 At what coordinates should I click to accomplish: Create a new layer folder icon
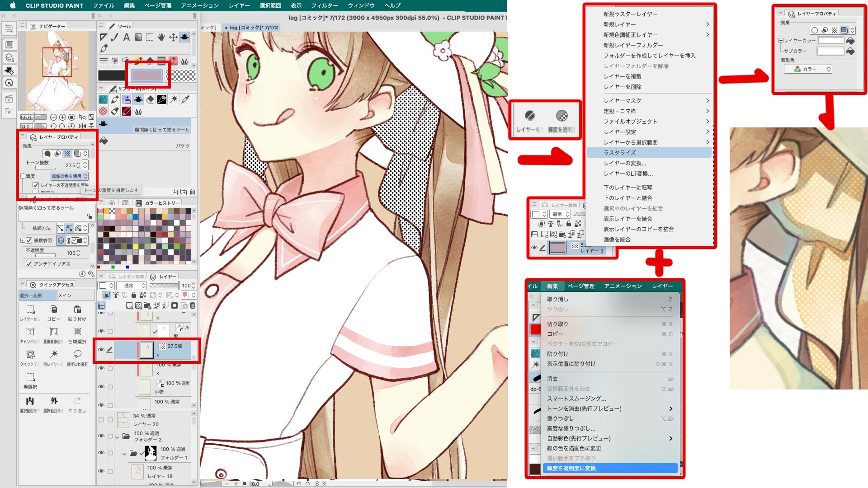(147, 306)
